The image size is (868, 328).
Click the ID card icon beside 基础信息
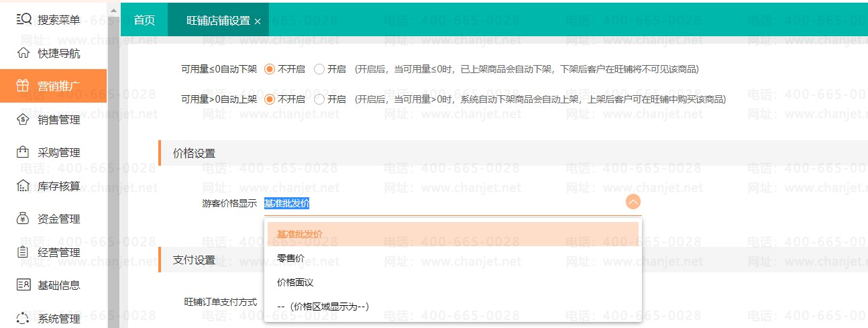coord(23,285)
